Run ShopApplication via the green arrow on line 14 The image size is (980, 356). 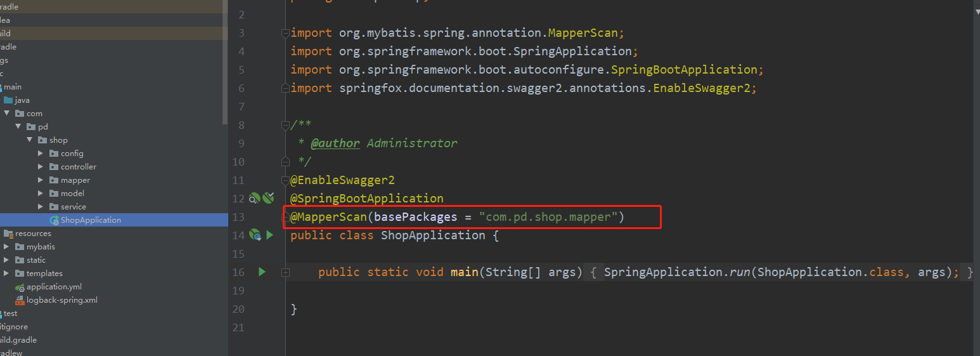(269, 235)
